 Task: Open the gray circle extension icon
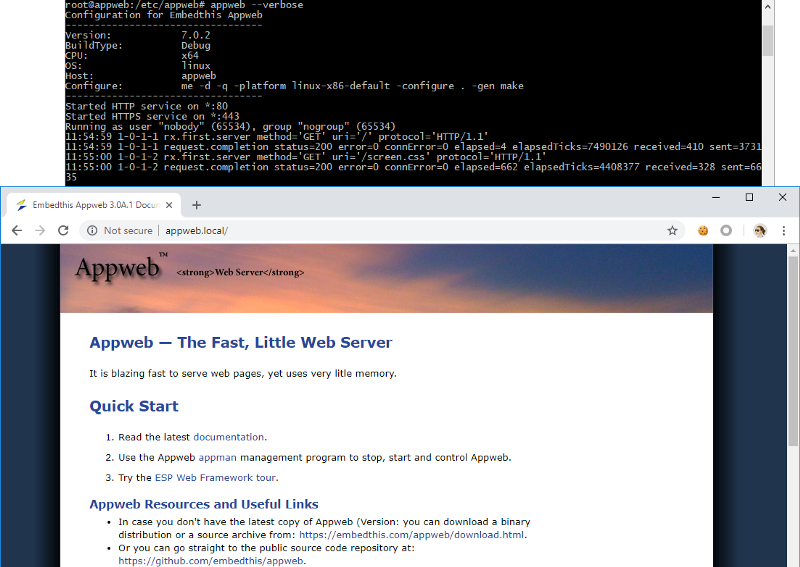[x=726, y=231]
